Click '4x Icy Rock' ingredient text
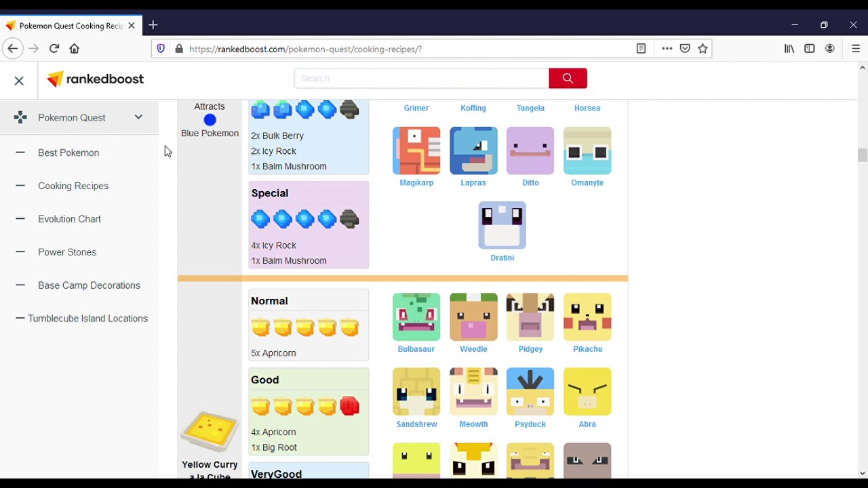The image size is (868, 488). tap(273, 246)
